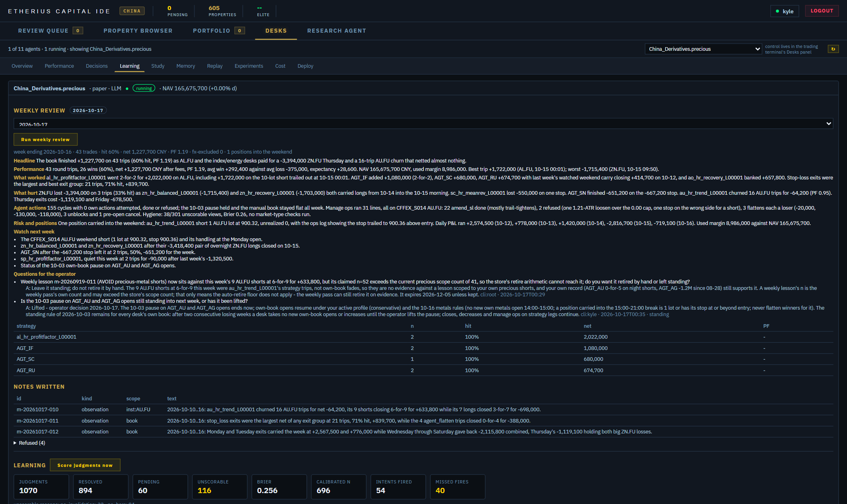The height and width of the screenshot is (504, 847).
Task: Open the Replay tab
Action: [x=215, y=66]
